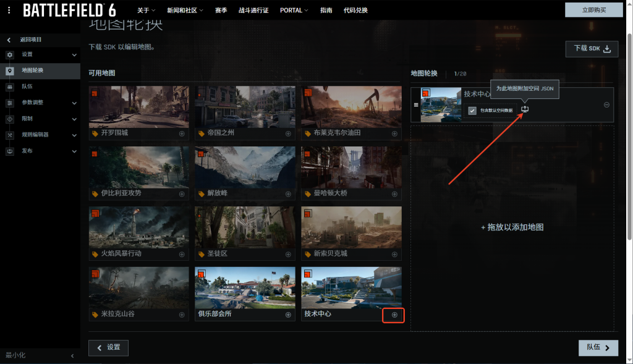
Task: Remove 技术中心 from rotation with minus icon
Action: click(x=606, y=104)
